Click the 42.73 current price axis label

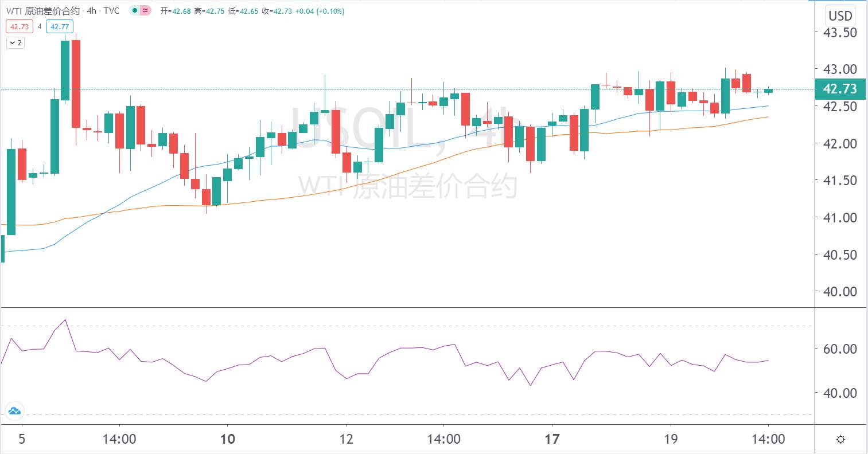pyautogui.click(x=840, y=89)
